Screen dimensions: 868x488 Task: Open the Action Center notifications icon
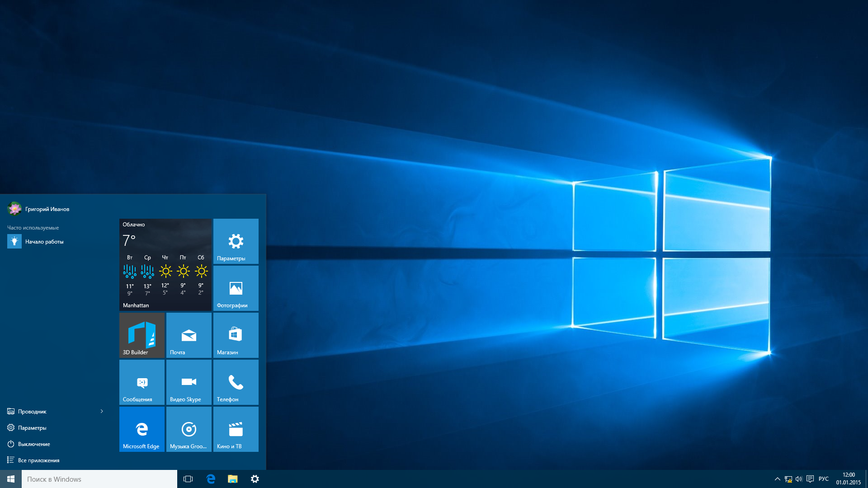(x=810, y=479)
